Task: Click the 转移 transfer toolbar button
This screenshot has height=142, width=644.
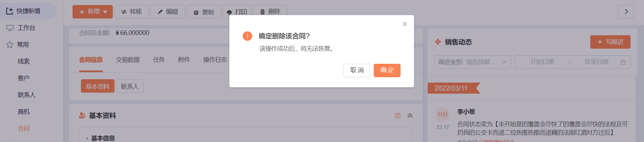Action: 132,12
